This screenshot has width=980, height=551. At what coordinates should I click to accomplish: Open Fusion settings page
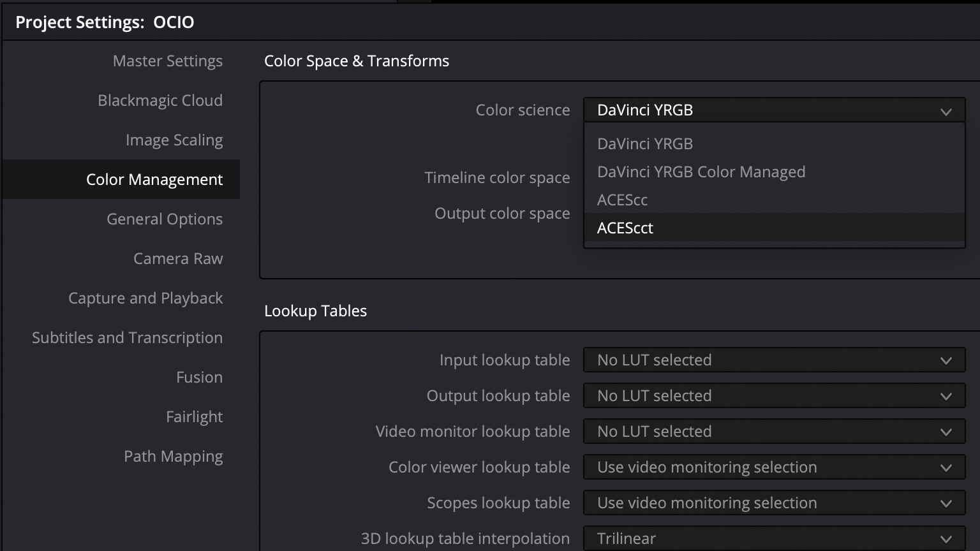[199, 377]
